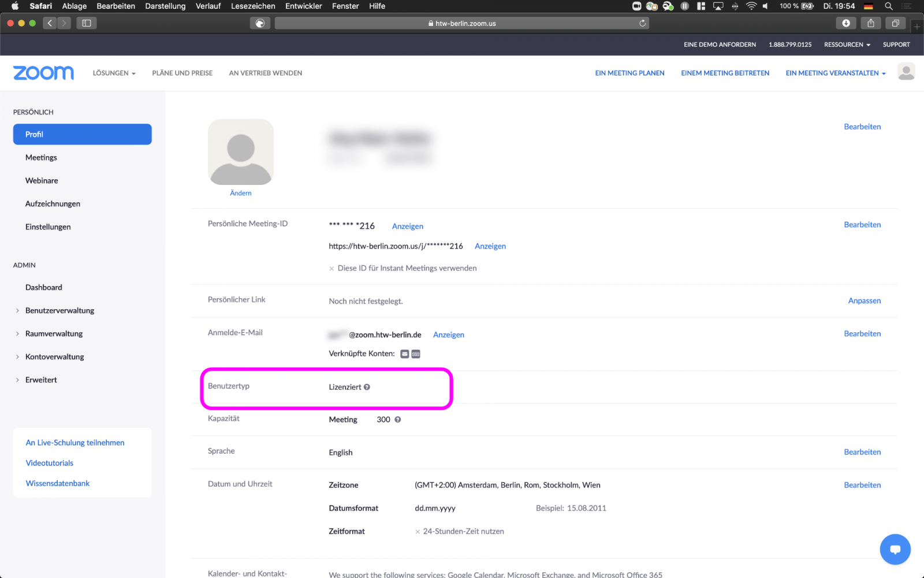Open the Safari share menu
This screenshot has height=578, width=924.
(871, 23)
